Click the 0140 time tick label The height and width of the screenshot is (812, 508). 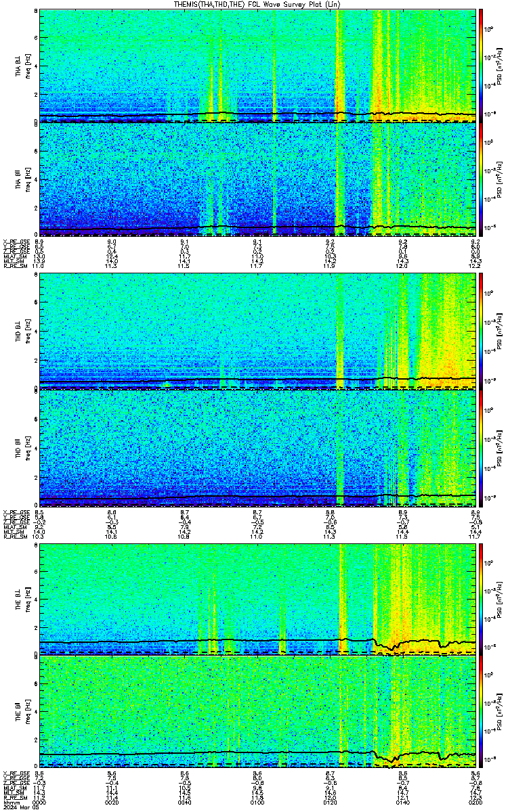click(x=402, y=803)
